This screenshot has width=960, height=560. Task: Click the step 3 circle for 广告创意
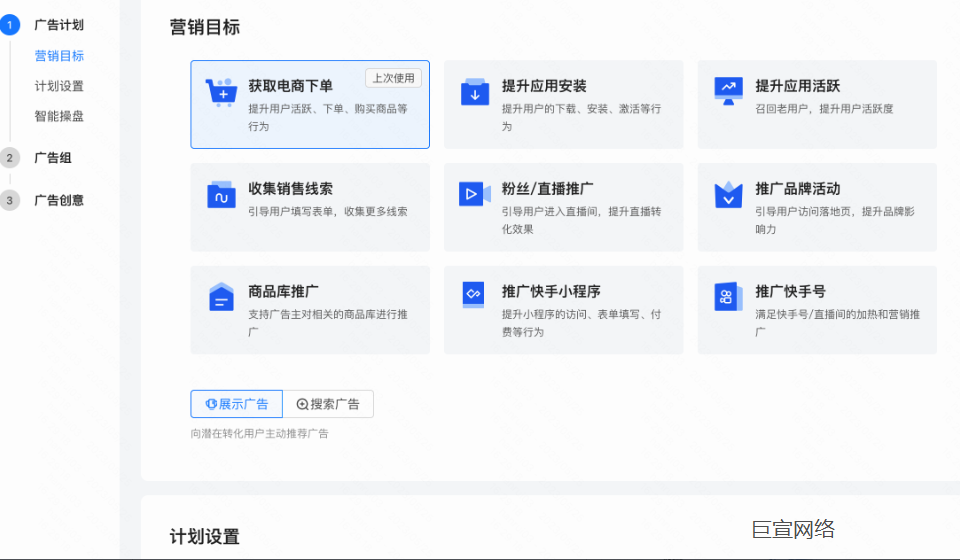pyautogui.click(x=9, y=200)
